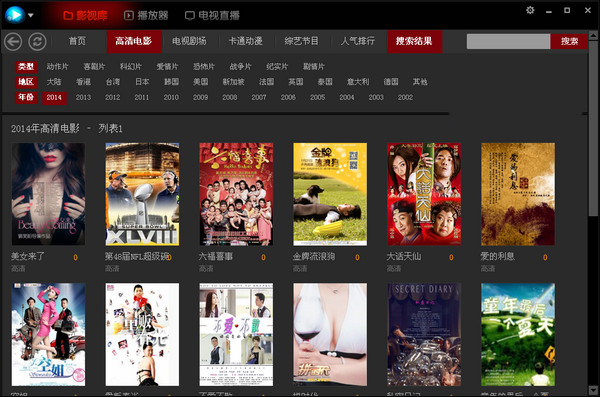This screenshot has width=600, height=397.
Task: Click the red 搜索 button
Action: pyautogui.click(x=569, y=41)
